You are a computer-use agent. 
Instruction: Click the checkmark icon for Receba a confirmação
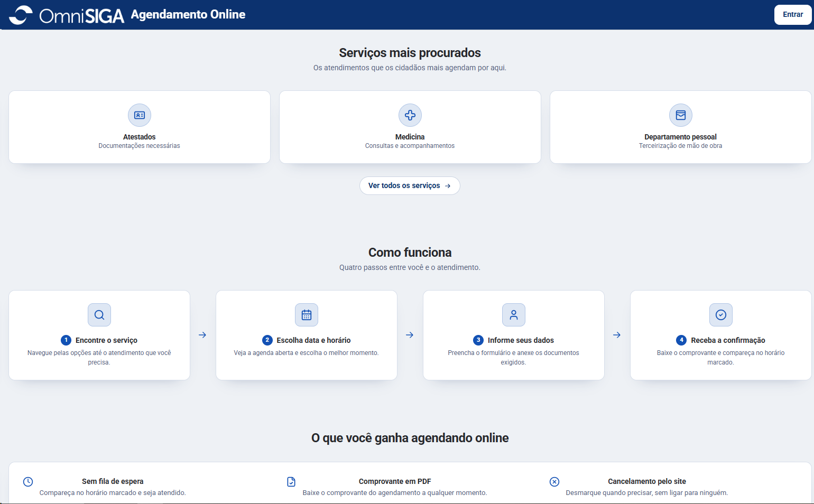pos(721,315)
